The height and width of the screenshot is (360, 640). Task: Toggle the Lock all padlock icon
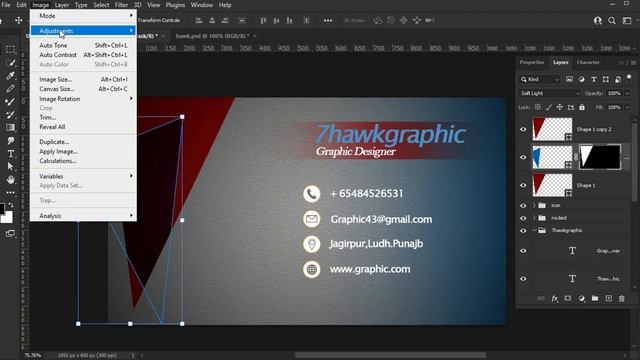tap(582, 107)
